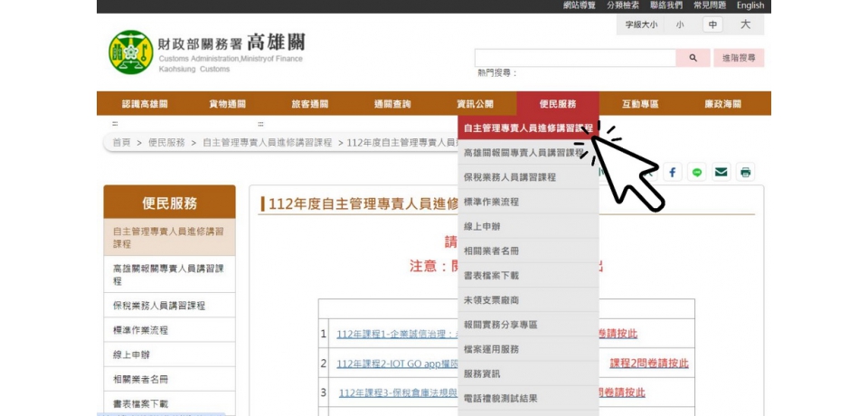This screenshot has height=416, width=868.
Task: Select 報關實務分享專區 in dropdown menu
Action: [x=528, y=325]
